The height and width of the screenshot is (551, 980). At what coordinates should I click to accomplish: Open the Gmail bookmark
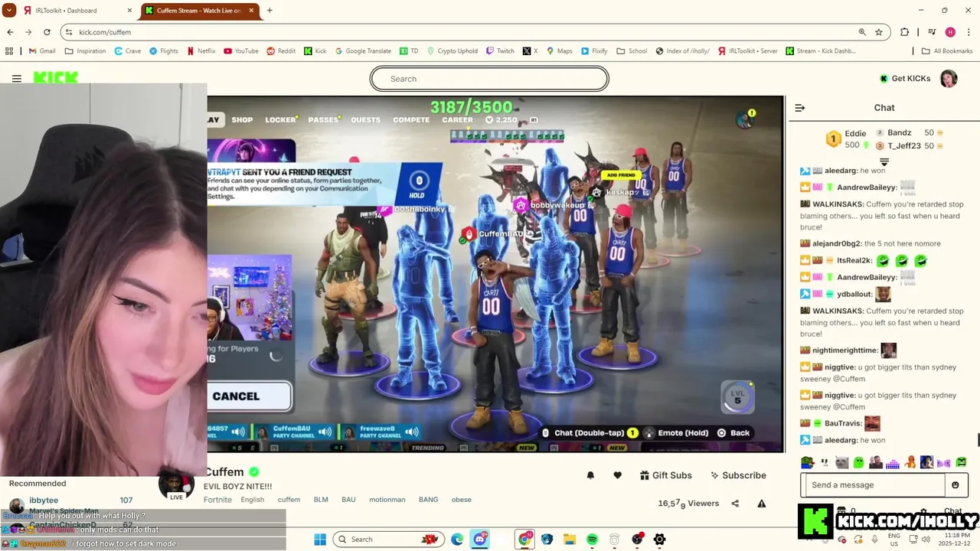coord(42,51)
